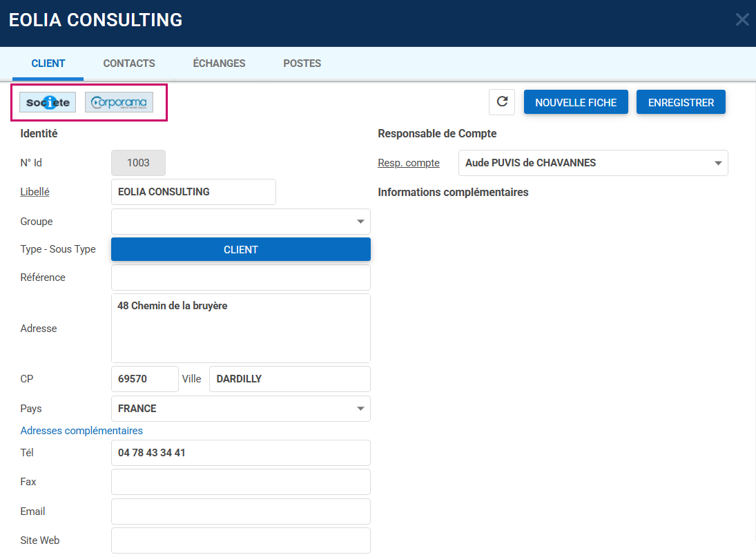The width and height of the screenshot is (756, 555).
Task: Expand the Groupe dropdown
Action: click(x=360, y=222)
